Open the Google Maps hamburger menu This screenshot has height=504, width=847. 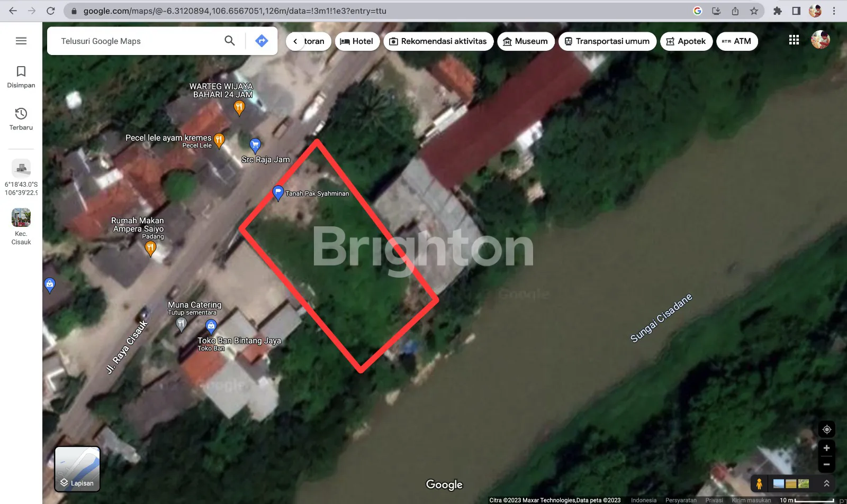(x=21, y=41)
